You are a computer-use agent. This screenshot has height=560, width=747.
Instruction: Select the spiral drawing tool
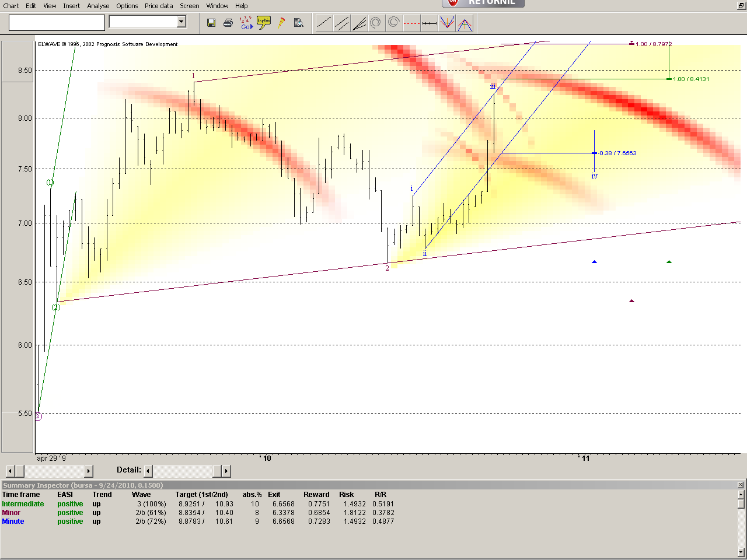(375, 23)
